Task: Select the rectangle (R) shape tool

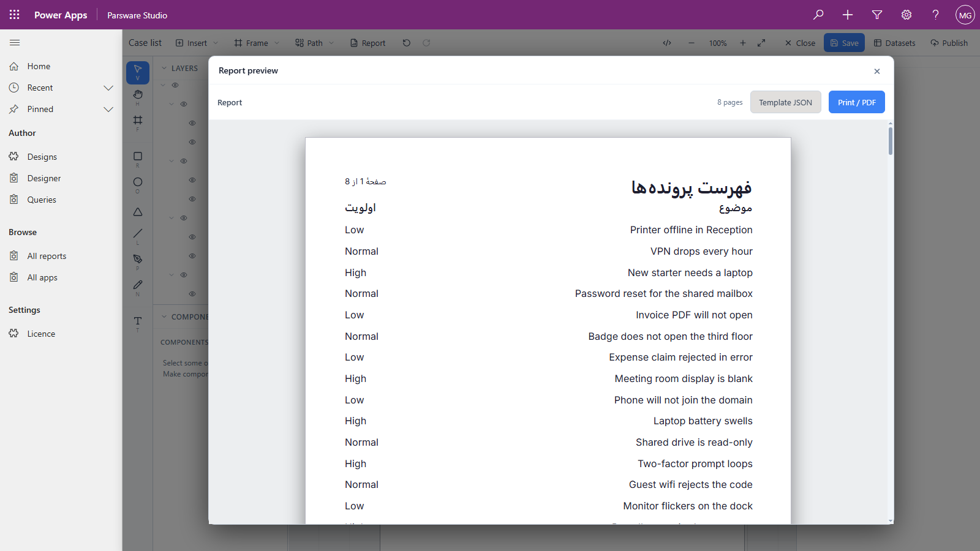Action: pyautogui.click(x=138, y=159)
